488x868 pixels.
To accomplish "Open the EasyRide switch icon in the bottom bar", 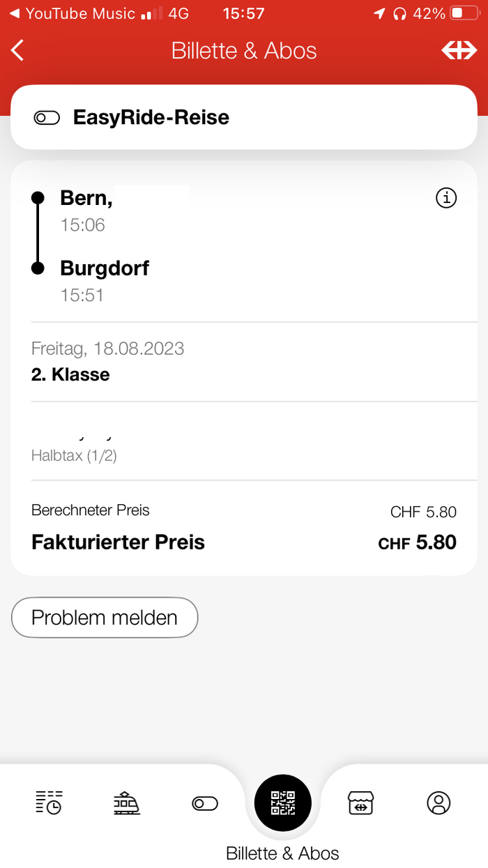I will [x=205, y=804].
